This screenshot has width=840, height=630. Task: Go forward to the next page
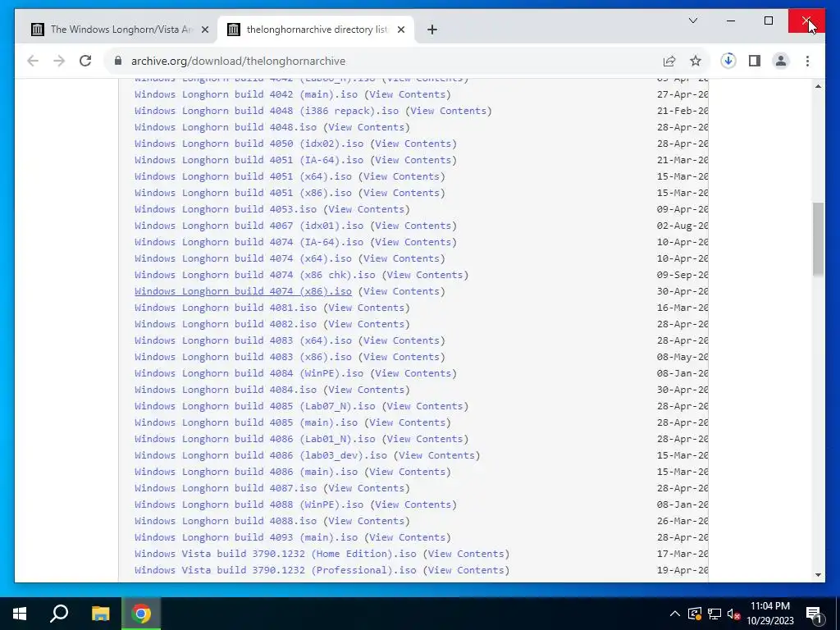point(59,61)
